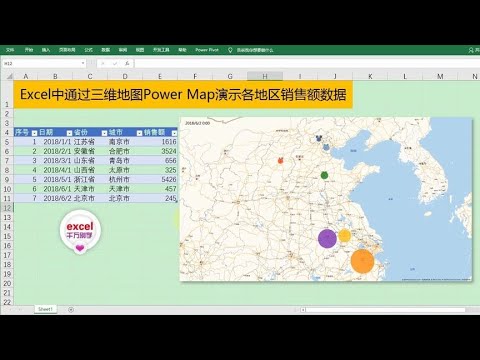This screenshot has height=360, width=480.
Task: Switch to the 数据 (Data) ribbon tab
Action: 106,50
